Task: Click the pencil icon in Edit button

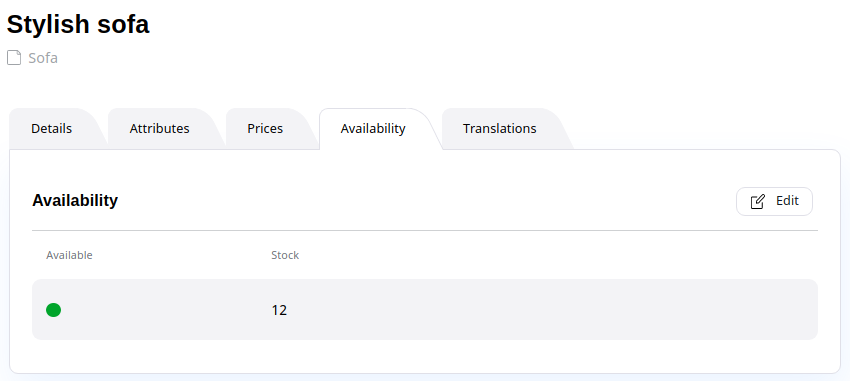Action: click(757, 202)
